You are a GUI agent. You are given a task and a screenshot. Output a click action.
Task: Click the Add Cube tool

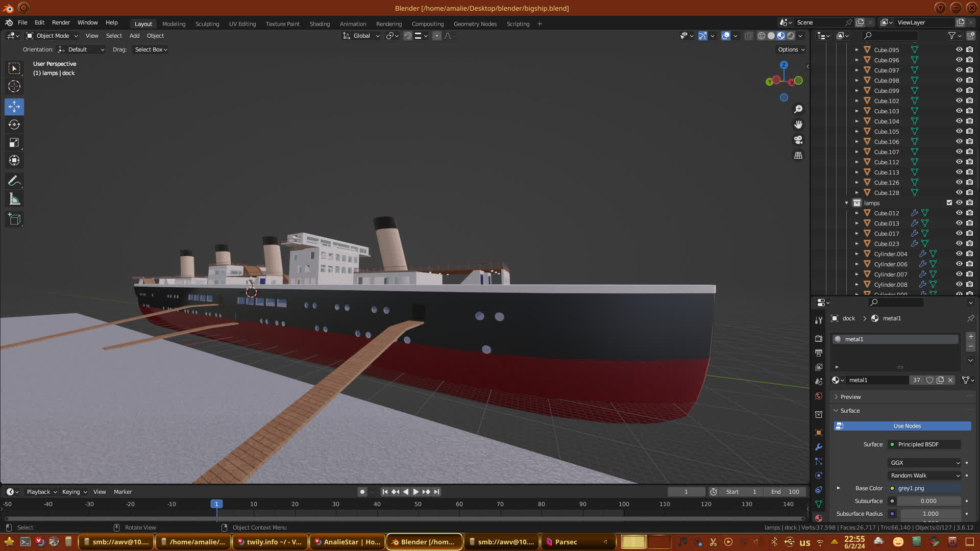[14, 219]
